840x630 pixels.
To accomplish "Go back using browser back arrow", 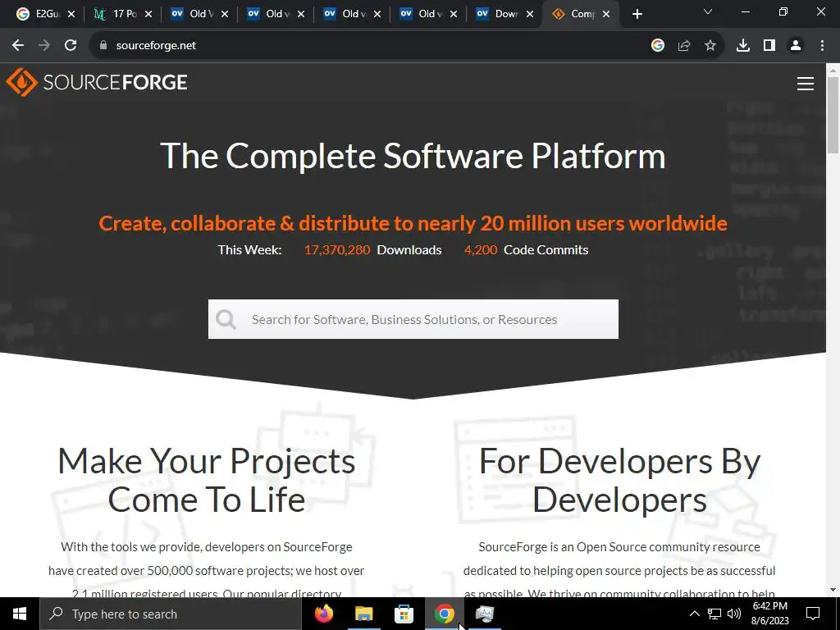I will 18,46.
